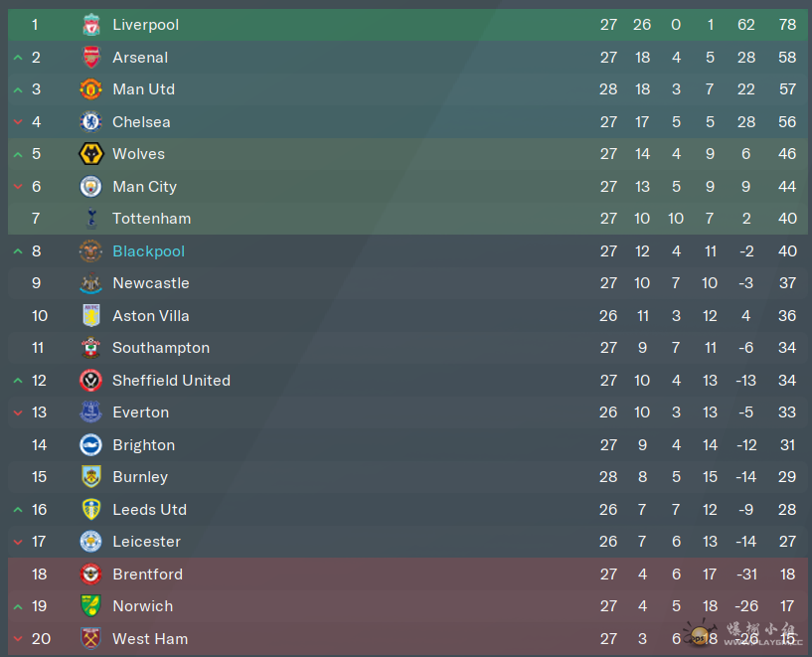This screenshot has height=657, width=812.
Task: Open the Everton club name
Action: click(x=140, y=412)
